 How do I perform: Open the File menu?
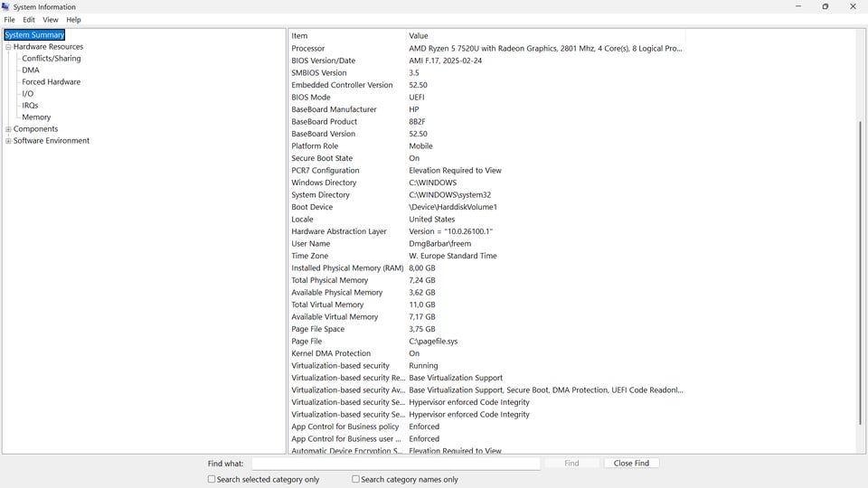point(9,19)
